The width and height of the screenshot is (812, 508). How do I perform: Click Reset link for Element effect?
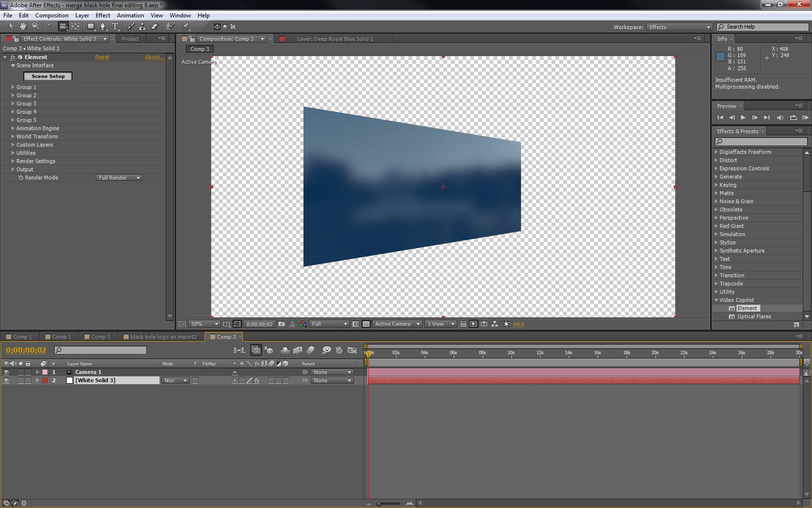click(x=102, y=57)
